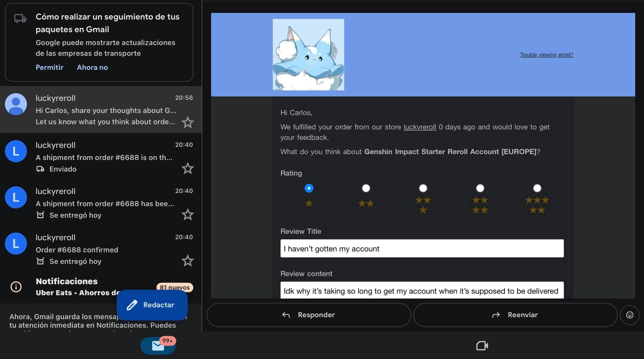
Task: Select the one-star rating radio button
Action: point(309,188)
